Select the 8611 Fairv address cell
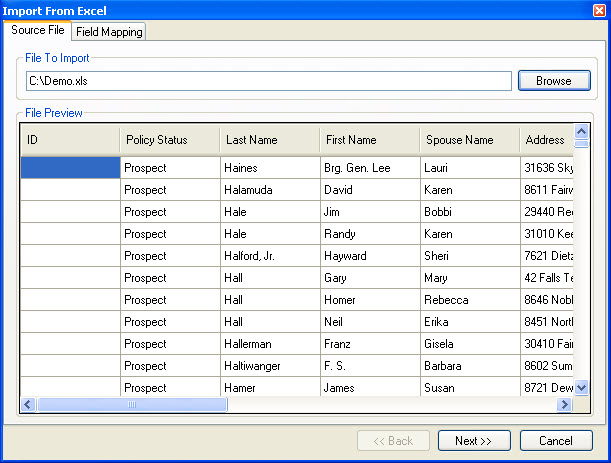611x463 pixels. (x=547, y=190)
